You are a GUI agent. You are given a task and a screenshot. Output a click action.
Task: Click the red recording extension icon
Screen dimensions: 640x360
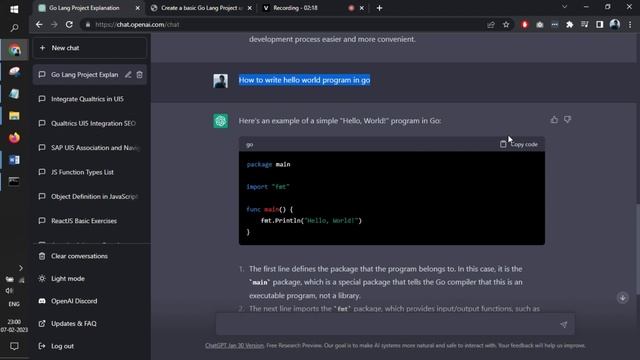click(x=524, y=25)
